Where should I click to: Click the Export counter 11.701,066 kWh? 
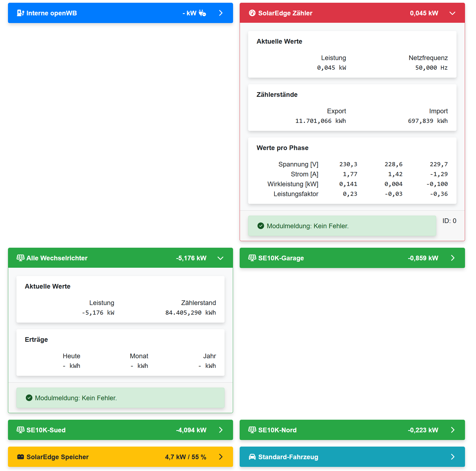point(320,121)
